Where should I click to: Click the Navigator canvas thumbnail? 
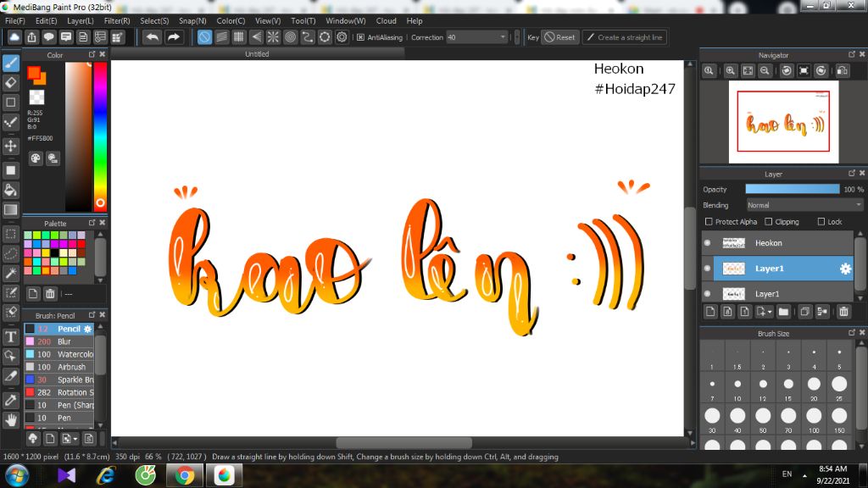[x=783, y=122]
